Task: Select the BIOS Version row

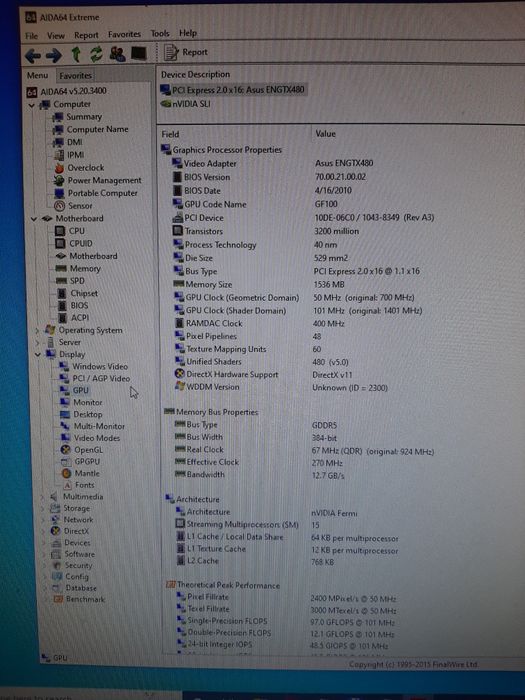Action: (x=270, y=177)
